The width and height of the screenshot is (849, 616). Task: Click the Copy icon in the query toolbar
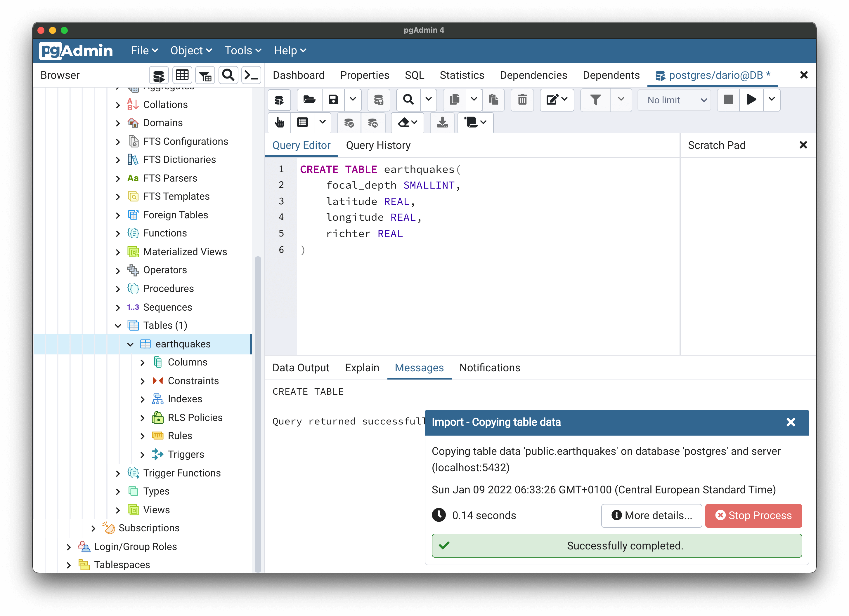click(x=455, y=100)
